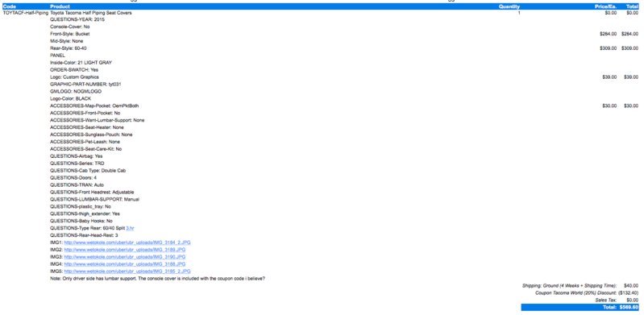Click 'Rear-Style: 60-40' line
This screenshot has height=315, width=644.
click(x=69, y=48)
